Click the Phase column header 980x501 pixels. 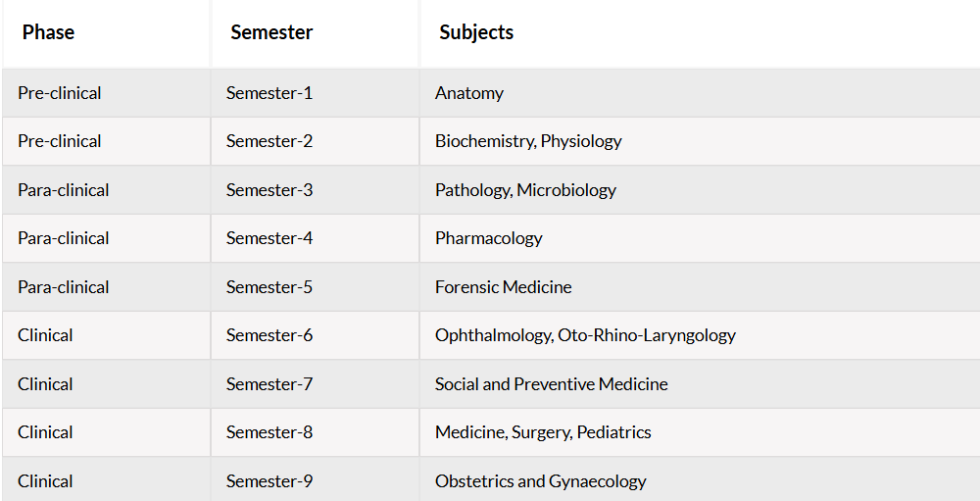[106, 32]
